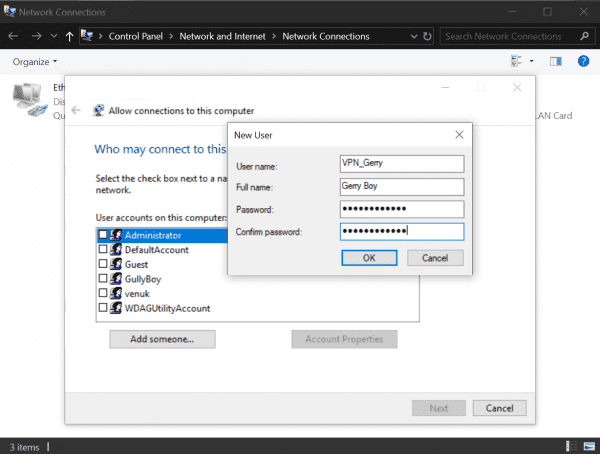Screen dimensions: 600x454
Task: Click the back arrow in Explorer toolbar
Action: point(14,36)
